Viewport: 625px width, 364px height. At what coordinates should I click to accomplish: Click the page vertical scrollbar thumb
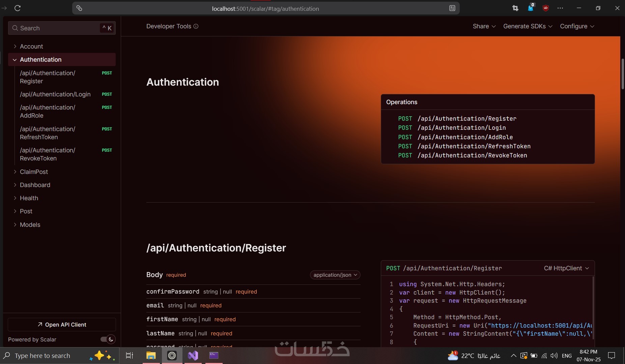point(623,74)
